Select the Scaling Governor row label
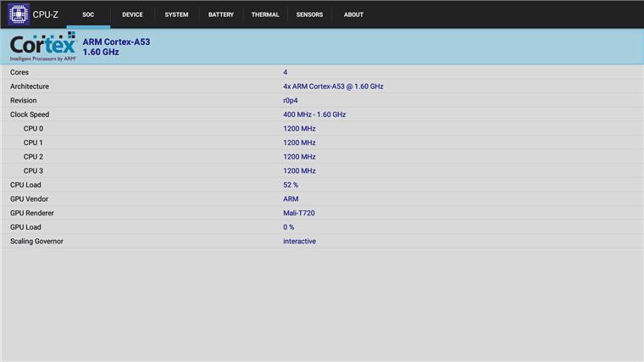Screen dimensions: 644x362 (x=36, y=242)
